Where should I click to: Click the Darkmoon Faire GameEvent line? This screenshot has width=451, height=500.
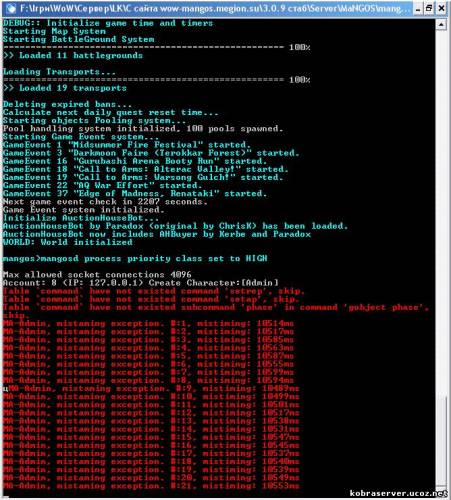[151, 153]
